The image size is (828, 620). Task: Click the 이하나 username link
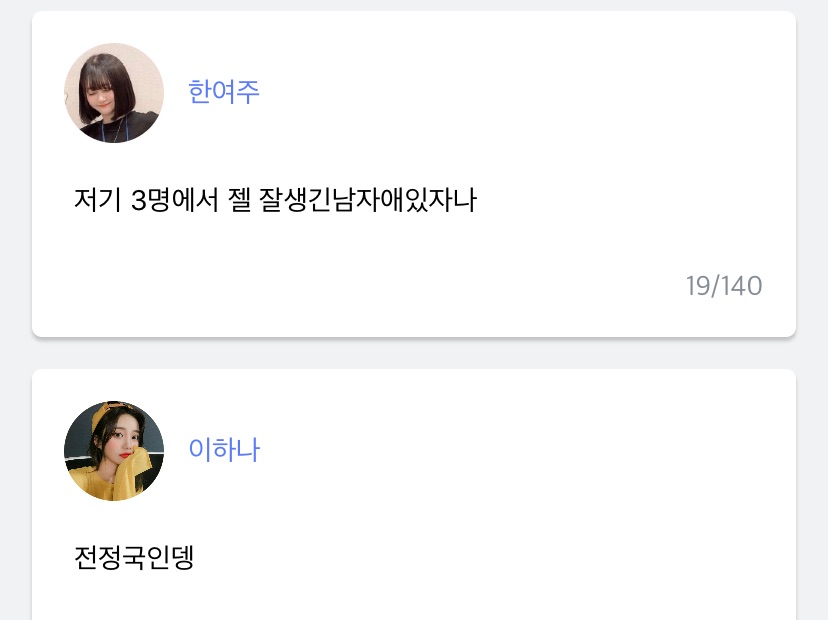pos(224,450)
